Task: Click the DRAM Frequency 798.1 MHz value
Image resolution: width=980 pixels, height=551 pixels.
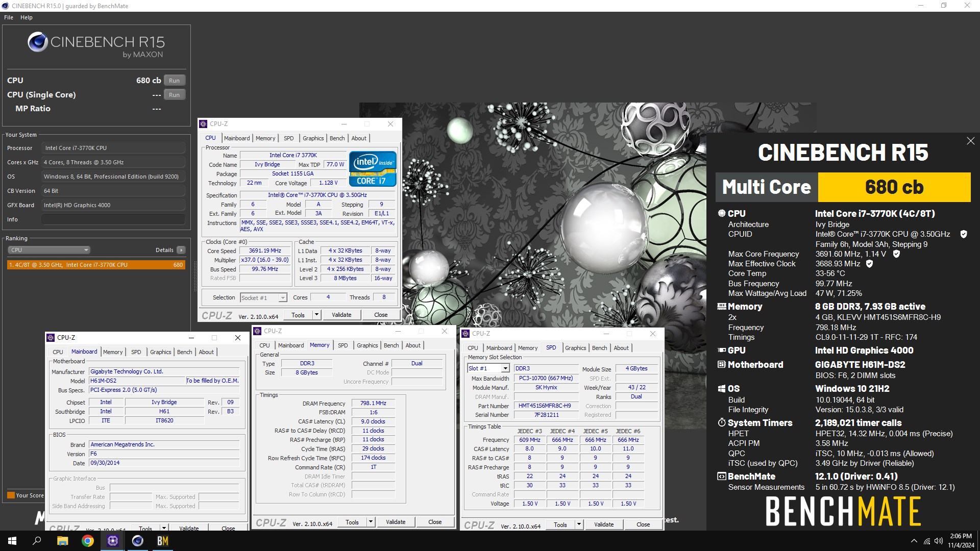Action: (374, 403)
